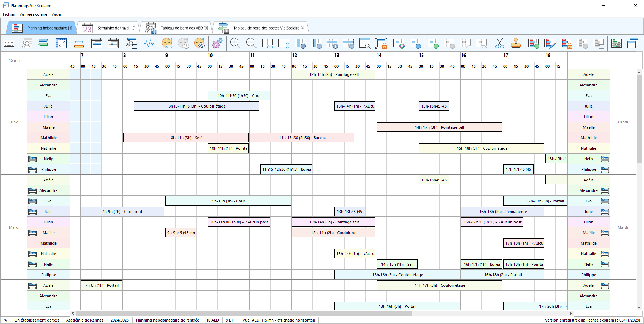The width and height of the screenshot is (644, 324).
Task: Switch to Semainier de travail tab
Action: point(108,28)
